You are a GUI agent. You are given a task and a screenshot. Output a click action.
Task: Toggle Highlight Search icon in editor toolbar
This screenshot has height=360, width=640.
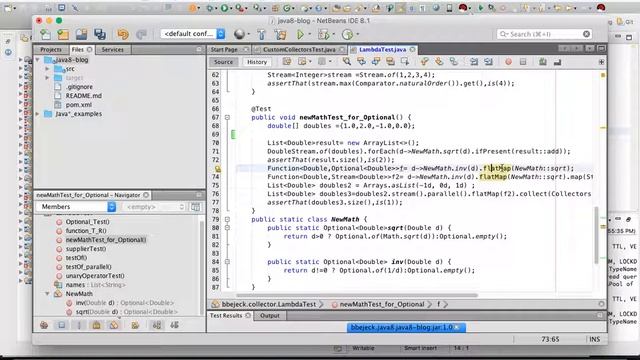coord(390,62)
